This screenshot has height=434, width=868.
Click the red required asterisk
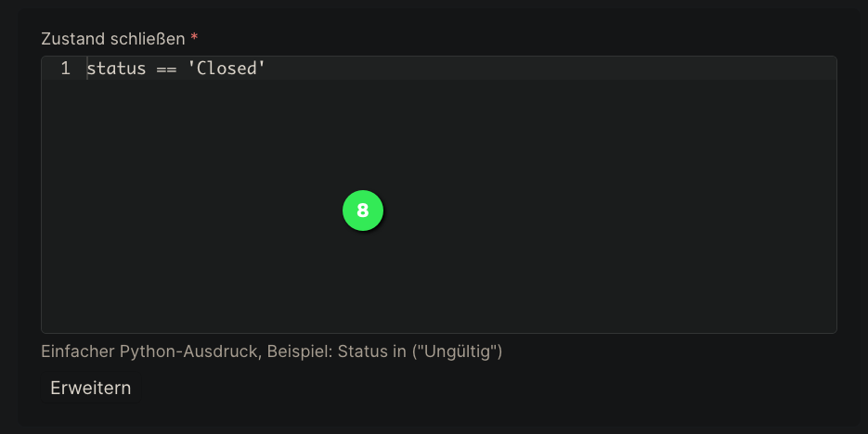(x=194, y=36)
